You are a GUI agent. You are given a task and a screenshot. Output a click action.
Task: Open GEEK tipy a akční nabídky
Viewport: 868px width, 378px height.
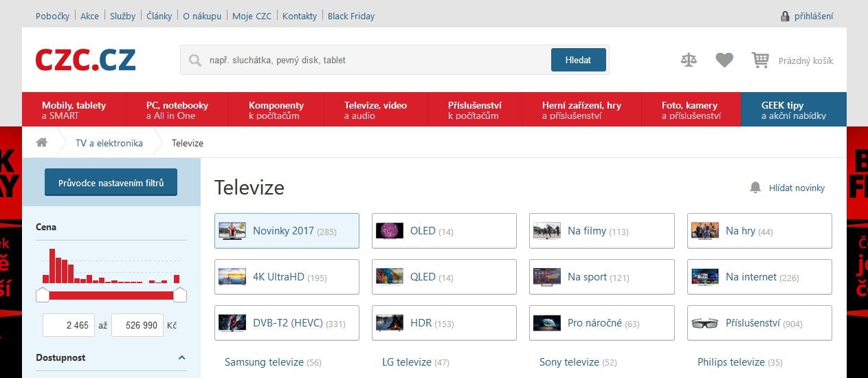tap(794, 110)
